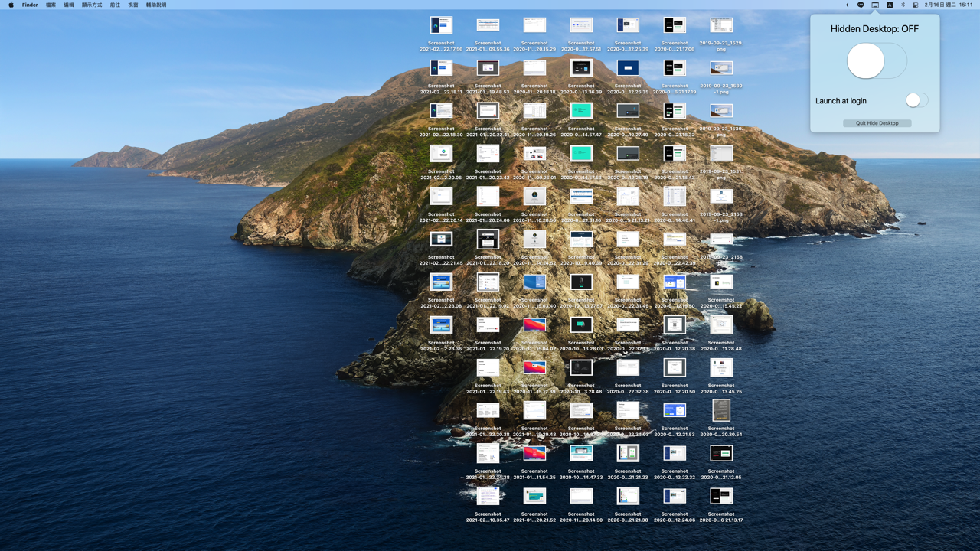980x551 pixels.
Task: Select Screenshot 2020-0...20.20.54 desktop file
Action: 721,419
